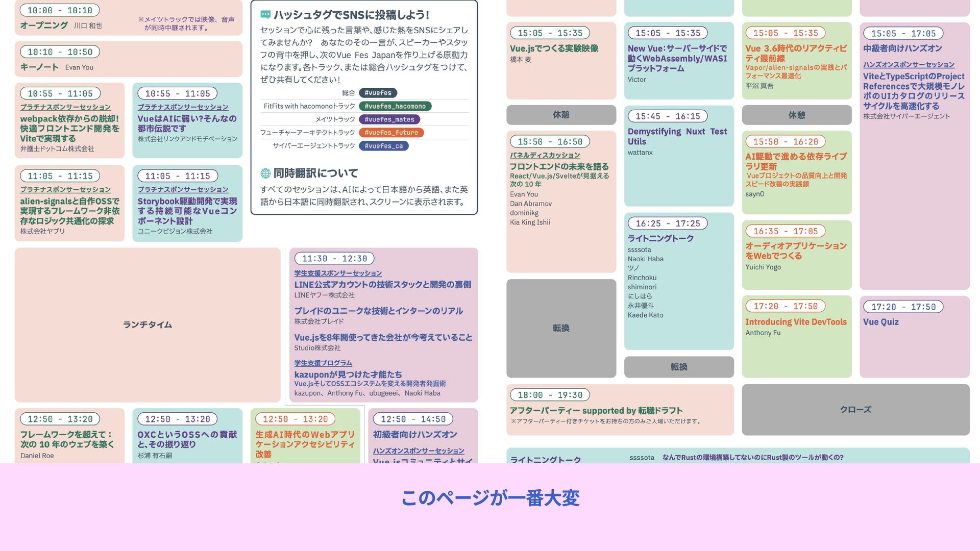
Task: Open the Vue.jsでつくる実験映像 session title
Action: pos(554,48)
